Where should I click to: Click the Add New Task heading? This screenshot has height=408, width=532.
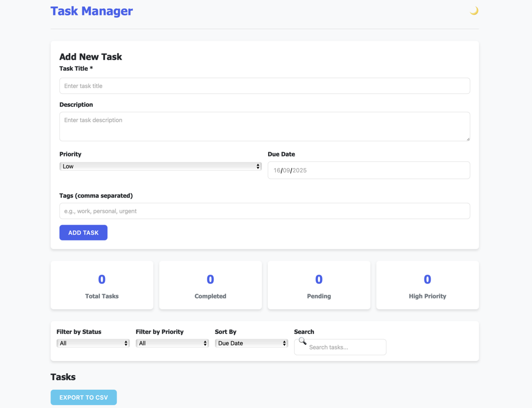(91, 57)
